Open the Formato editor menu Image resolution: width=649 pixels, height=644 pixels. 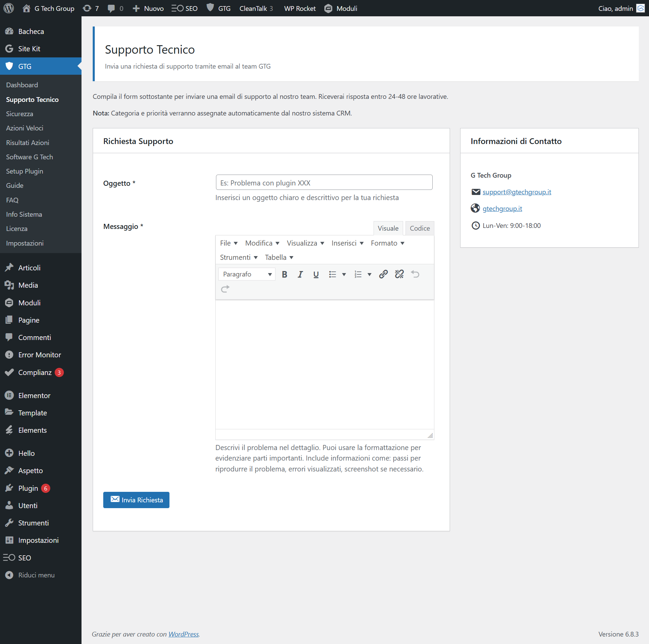click(x=387, y=243)
